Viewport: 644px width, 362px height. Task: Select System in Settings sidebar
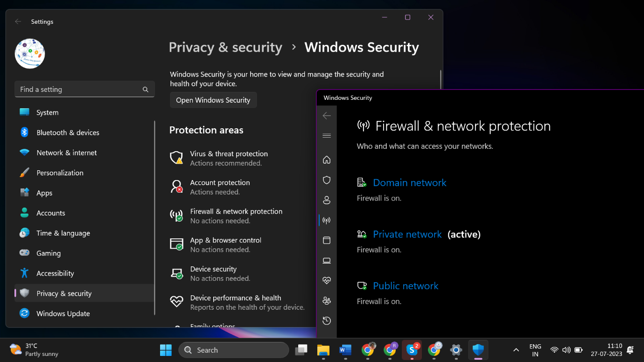click(84, 112)
